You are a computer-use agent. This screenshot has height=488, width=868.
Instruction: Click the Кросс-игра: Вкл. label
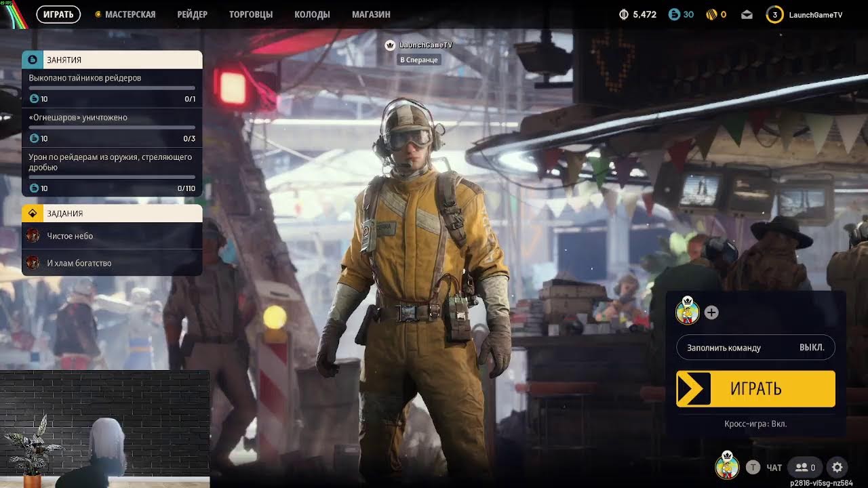(755, 424)
